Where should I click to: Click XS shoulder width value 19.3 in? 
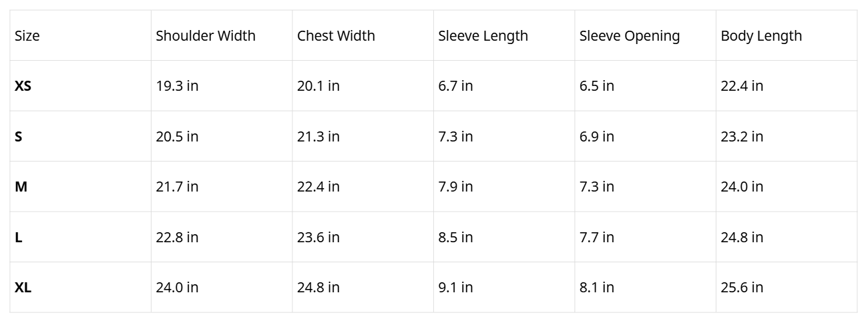177,86
